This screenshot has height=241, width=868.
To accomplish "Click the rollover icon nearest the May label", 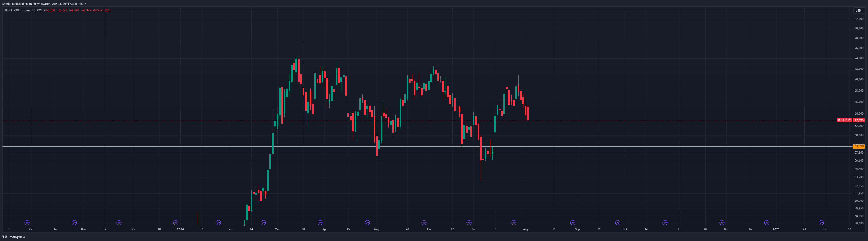I will coord(367,223).
